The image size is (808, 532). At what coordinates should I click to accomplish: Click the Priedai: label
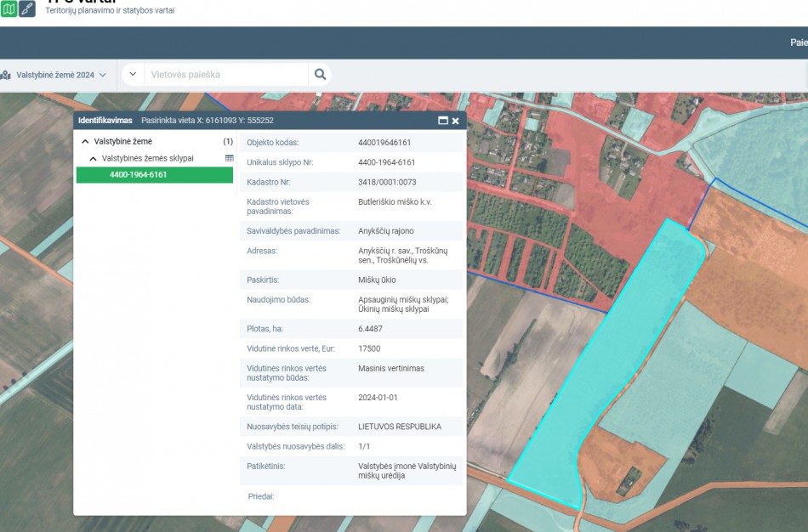click(x=261, y=496)
